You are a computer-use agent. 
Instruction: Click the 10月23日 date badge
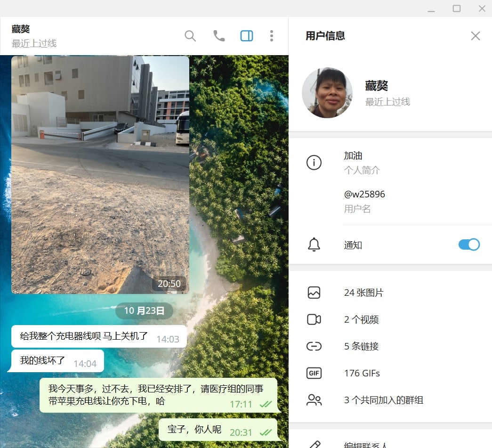[x=144, y=311]
